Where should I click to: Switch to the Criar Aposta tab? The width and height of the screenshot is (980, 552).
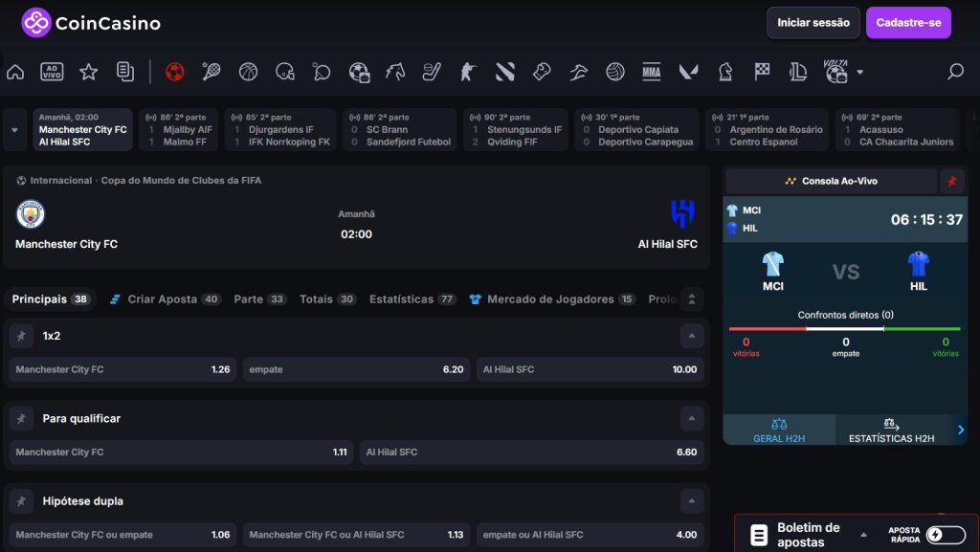pos(165,299)
